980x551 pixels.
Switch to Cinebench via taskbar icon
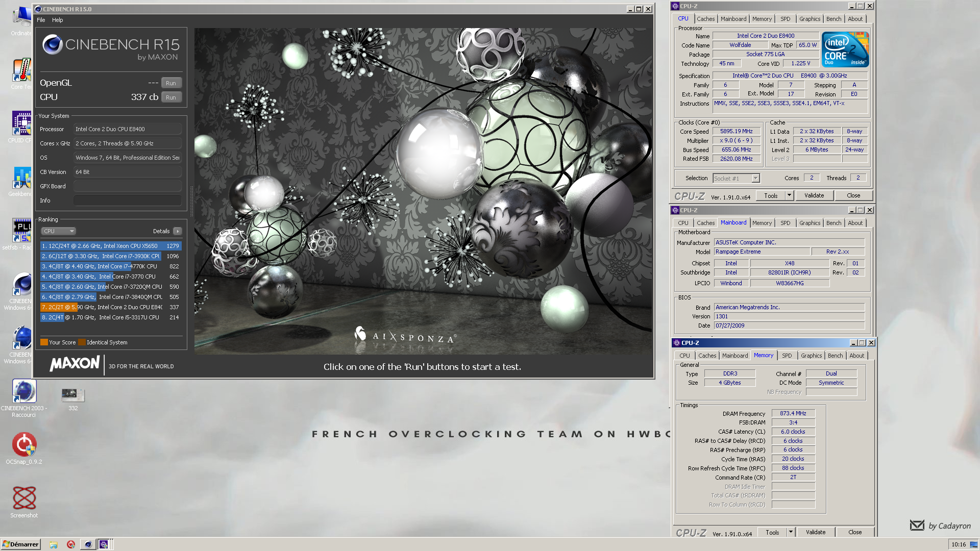[88, 544]
